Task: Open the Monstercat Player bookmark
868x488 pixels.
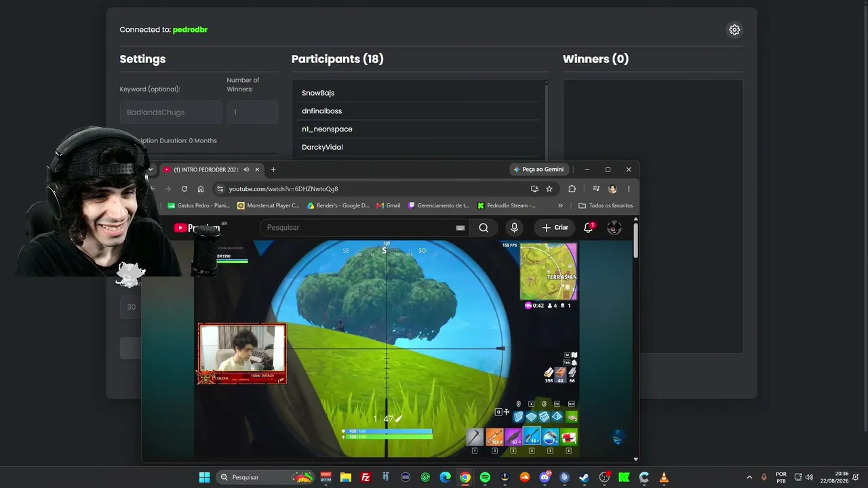Action: tap(269, 205)
